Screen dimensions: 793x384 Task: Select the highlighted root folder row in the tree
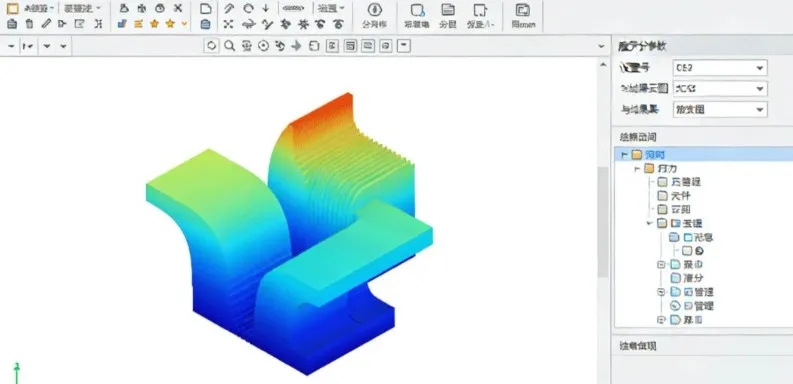tap(704, 154)
